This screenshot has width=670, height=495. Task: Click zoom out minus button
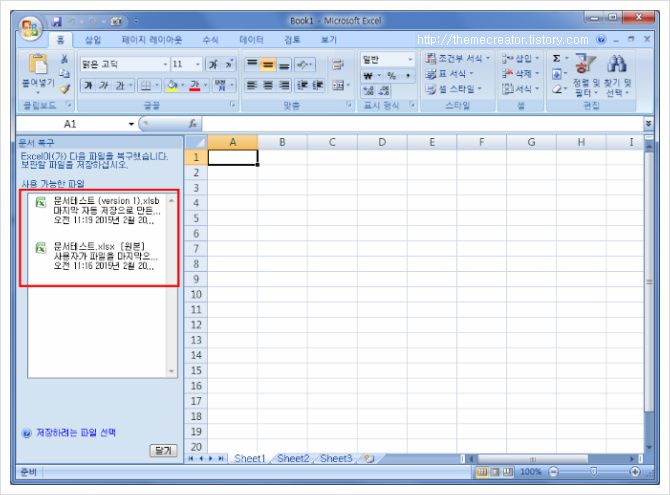point(554,472)
